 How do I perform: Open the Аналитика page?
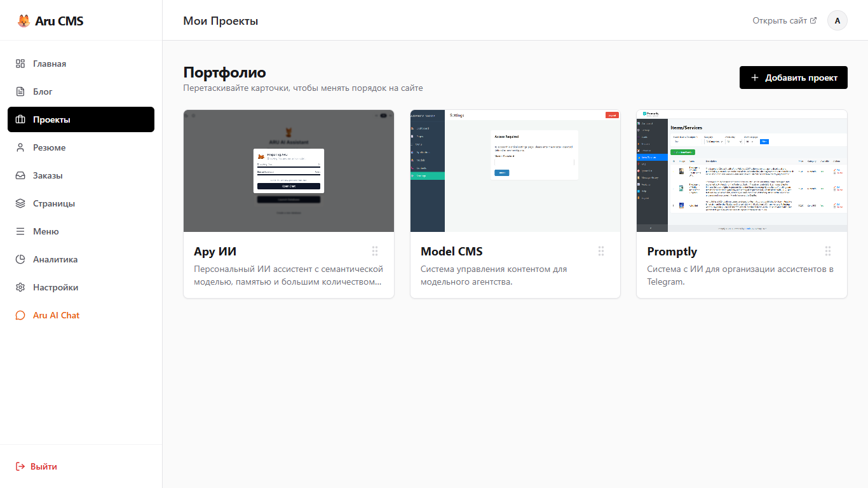pos(55,259)
